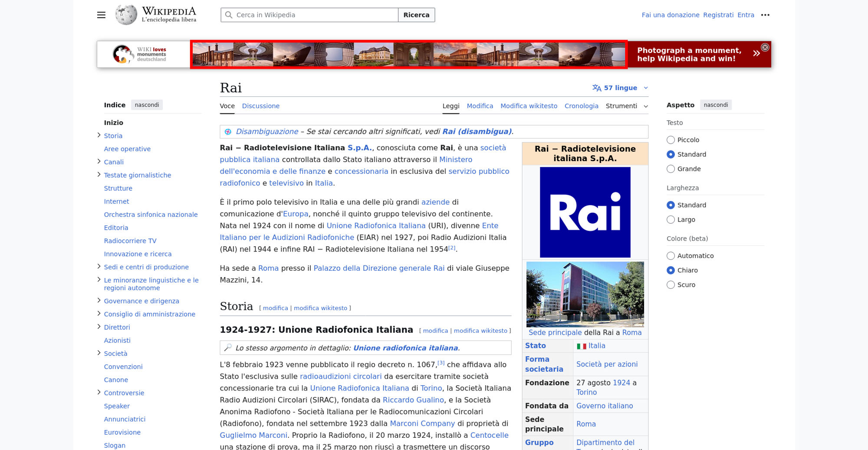
Task: Open the Società per azioni infobox link
Action: [x=607, y=364]
